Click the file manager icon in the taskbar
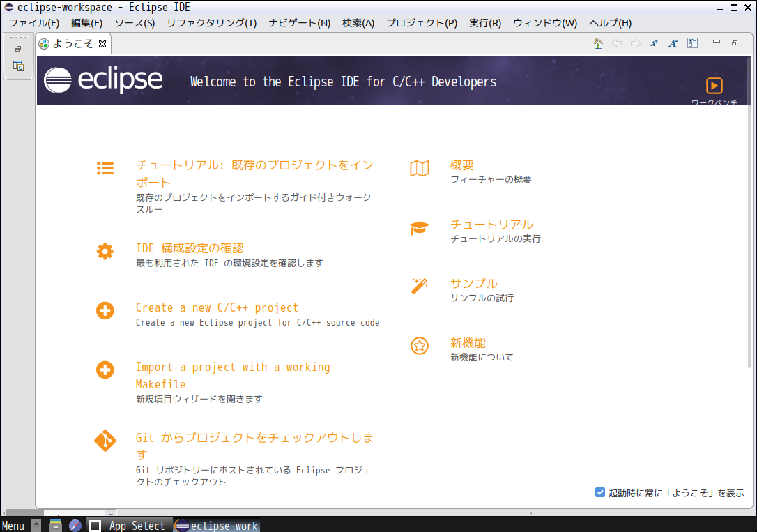The image size is (757, 532). point(56,525)
